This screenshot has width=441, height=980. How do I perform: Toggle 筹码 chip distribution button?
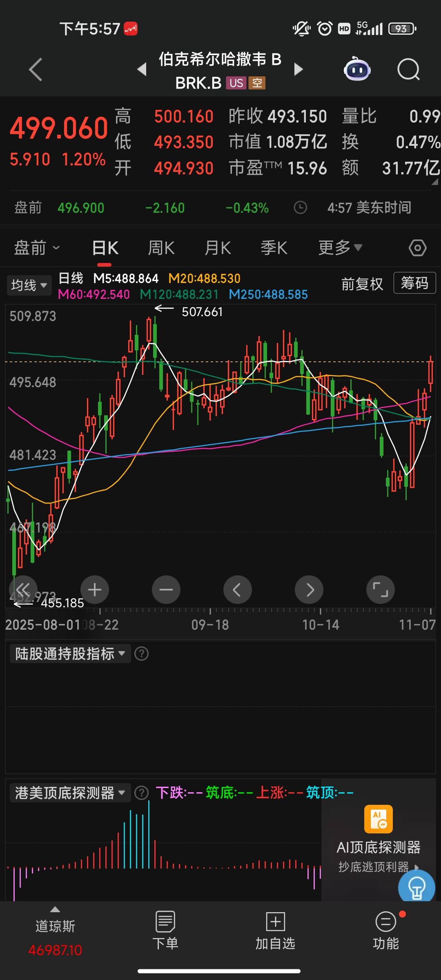(x=414, y=283)
